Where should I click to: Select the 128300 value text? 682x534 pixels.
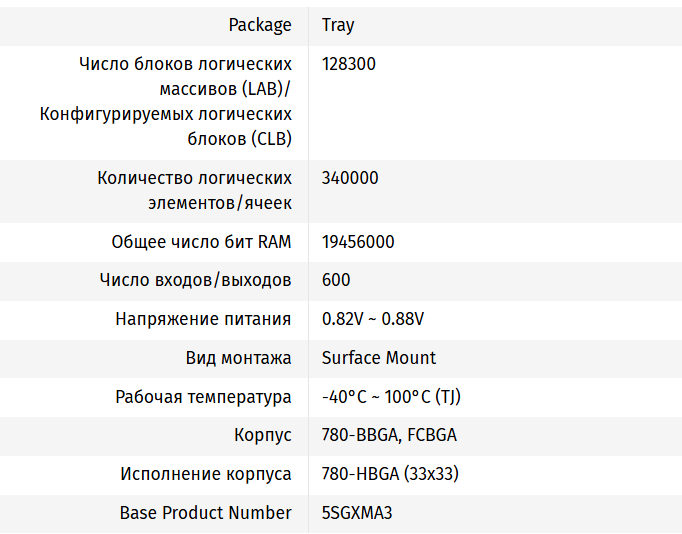coord(349,64)
